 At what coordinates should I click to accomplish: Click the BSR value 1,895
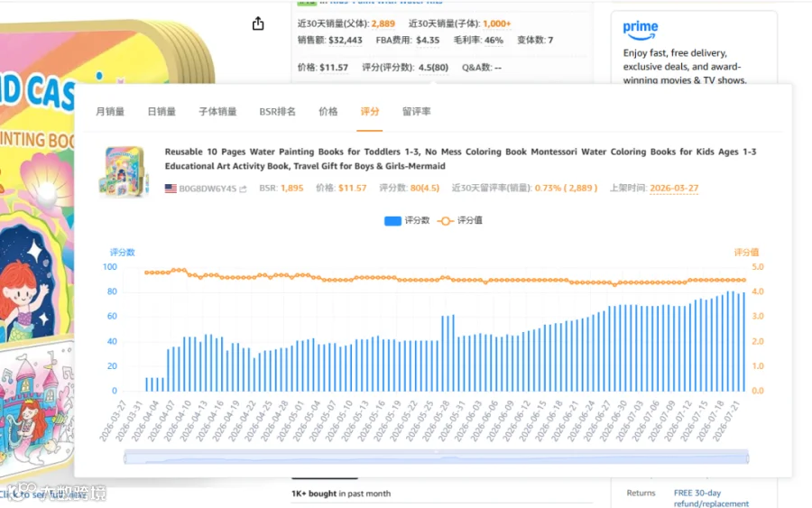(x=292, y=188)
